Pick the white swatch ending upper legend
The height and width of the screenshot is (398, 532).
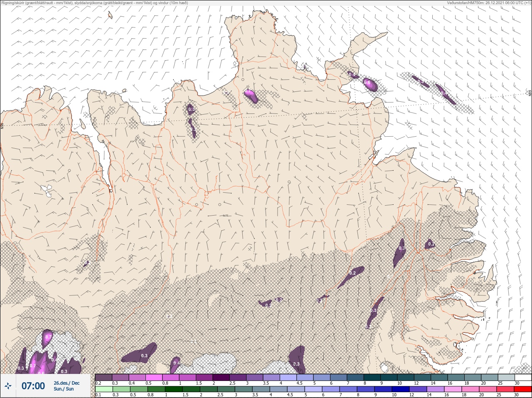(x=523, y=377)
